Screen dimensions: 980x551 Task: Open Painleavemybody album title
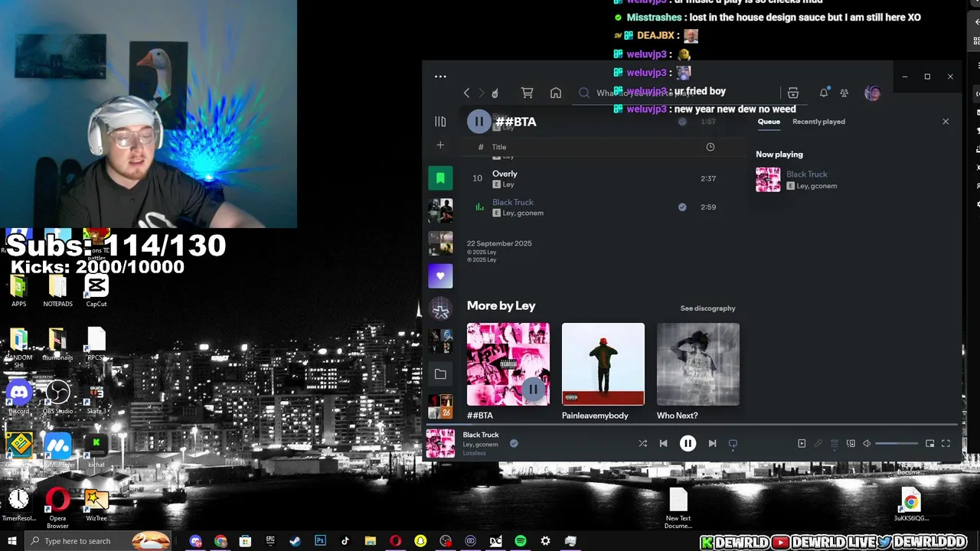click(x=595, y=416)
